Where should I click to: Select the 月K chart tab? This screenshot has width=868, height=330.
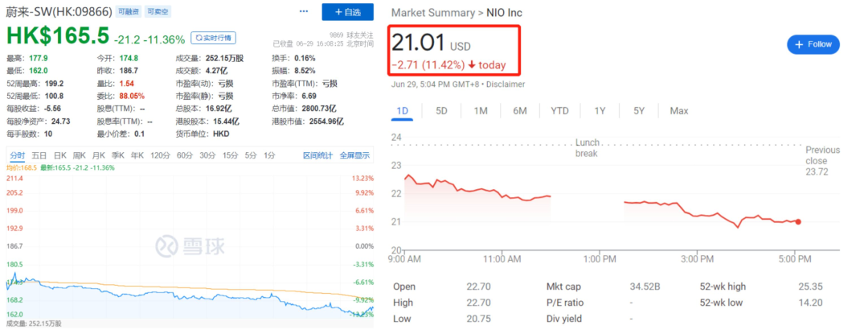click(x=99, y=156)
